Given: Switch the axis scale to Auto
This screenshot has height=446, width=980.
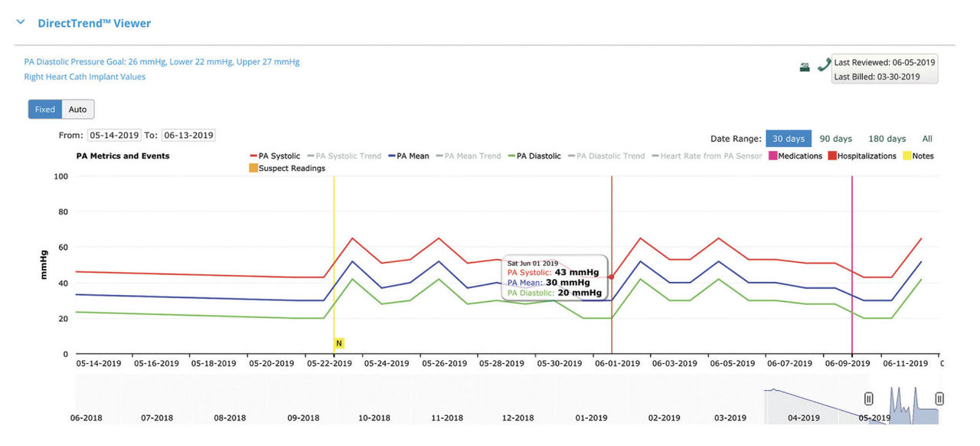Looking at the screenshot, I should [x=78, y=110].
